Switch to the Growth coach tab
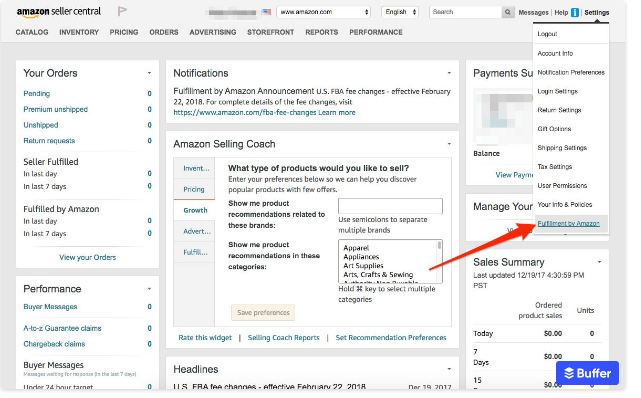The height and width of the screenshot is (398, 641). (x=195, y=210)
